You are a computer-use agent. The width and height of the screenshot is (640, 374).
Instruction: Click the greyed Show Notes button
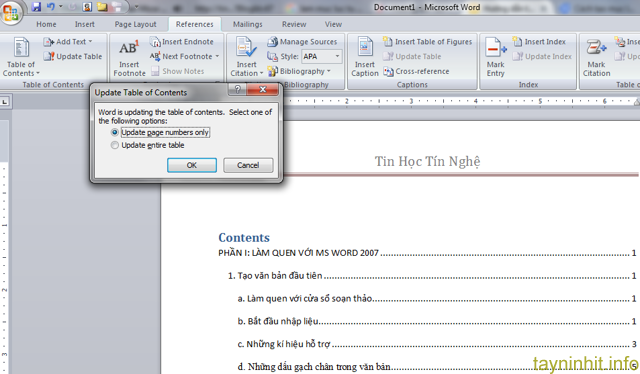click(178, 71)
